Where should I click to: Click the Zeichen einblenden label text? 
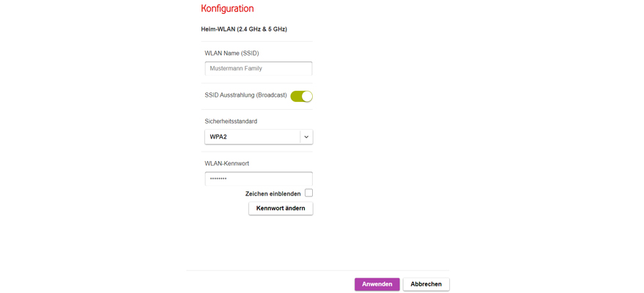click(x=273, y=194)
